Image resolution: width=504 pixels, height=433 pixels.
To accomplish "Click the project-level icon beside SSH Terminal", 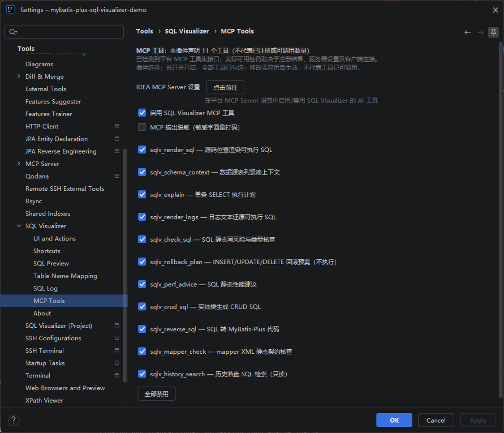I will (x=116, y=351).
